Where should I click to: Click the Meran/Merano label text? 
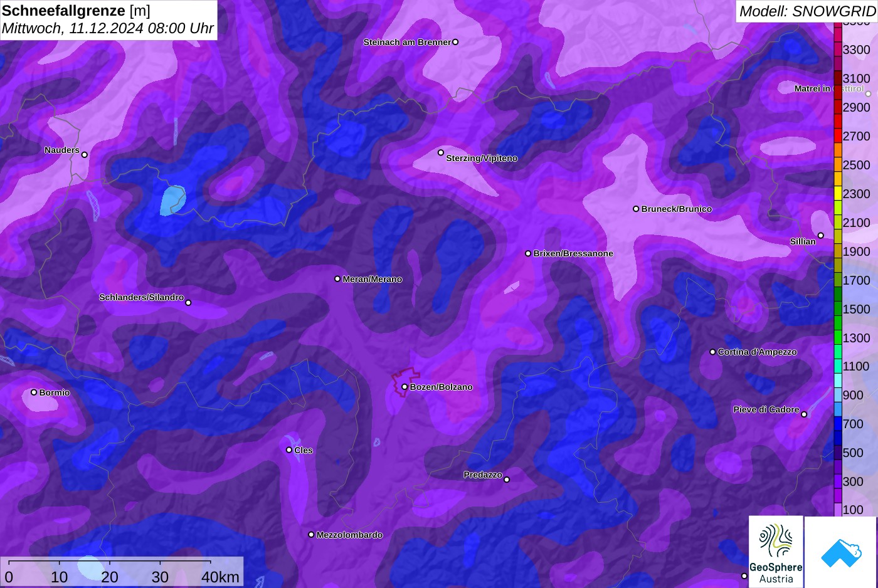point(373,279)
